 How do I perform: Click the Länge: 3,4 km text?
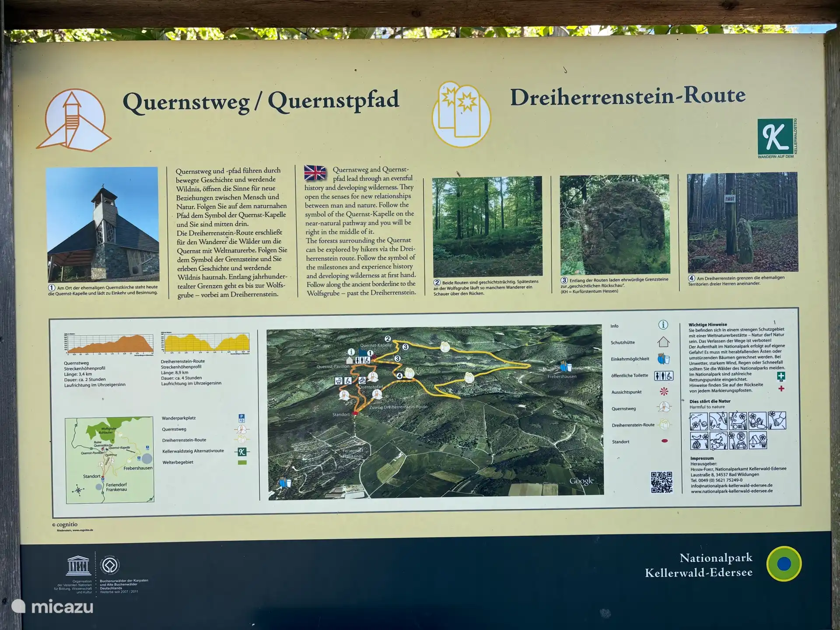(78, 374)
